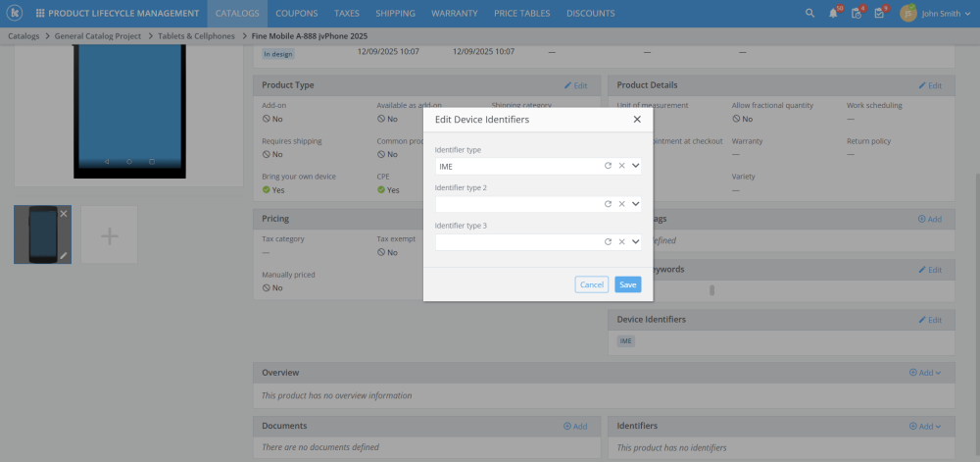Open the Coupons tab
The height and width of the screenshot is (462, 980).
click(x=296, y=13)
